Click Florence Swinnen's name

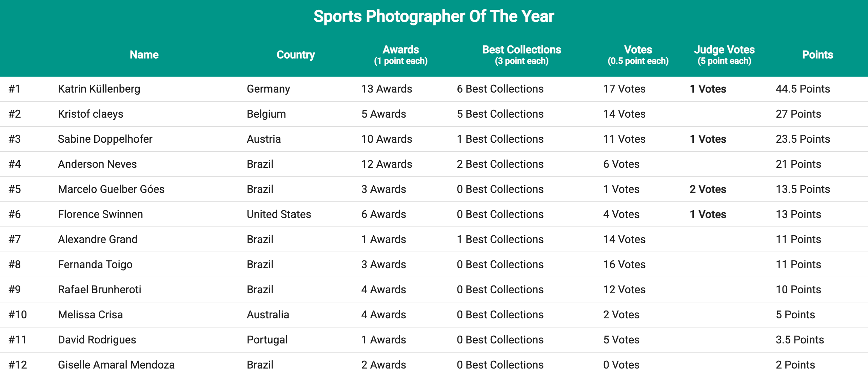[100, 214]
